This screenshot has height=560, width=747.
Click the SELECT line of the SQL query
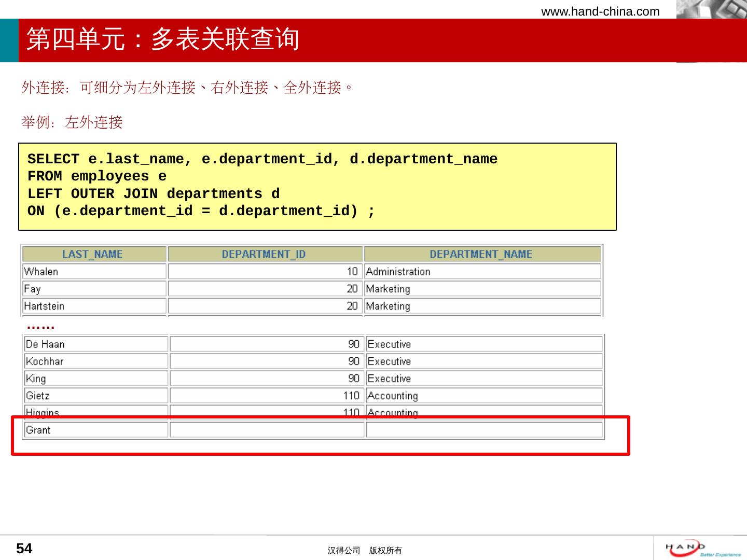tap(262, 159)
